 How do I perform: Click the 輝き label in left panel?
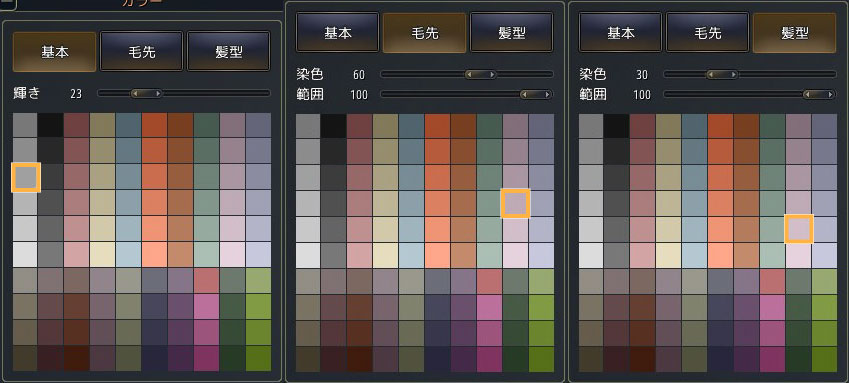pyautogui.click(x=27, y=93)
